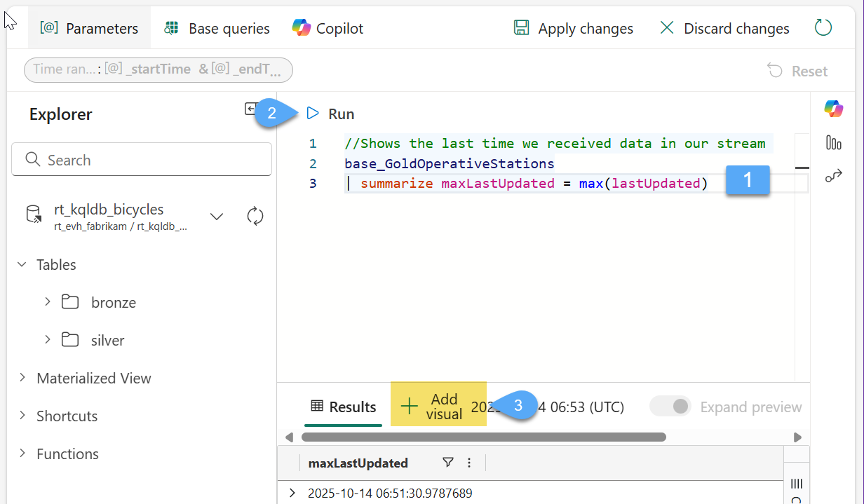Click Apply changes button
Image resolution: width=864 pixels, height=504 pixels.
573,29
